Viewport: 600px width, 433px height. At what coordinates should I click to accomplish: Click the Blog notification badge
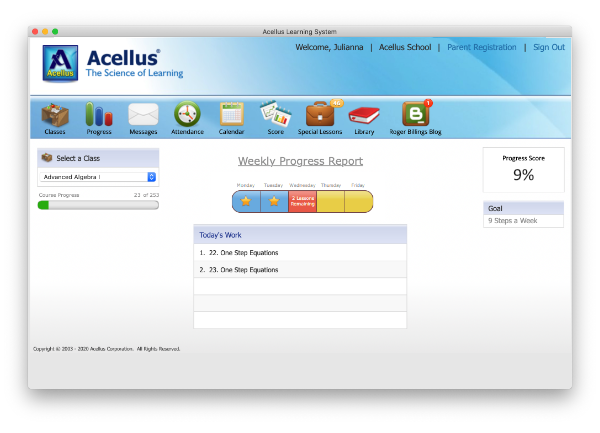point(428,103)
